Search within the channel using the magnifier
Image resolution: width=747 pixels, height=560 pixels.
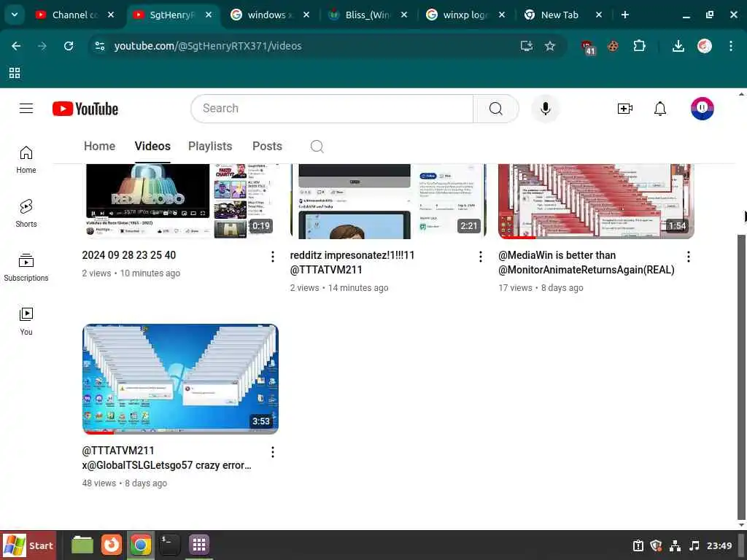[317, 146]
